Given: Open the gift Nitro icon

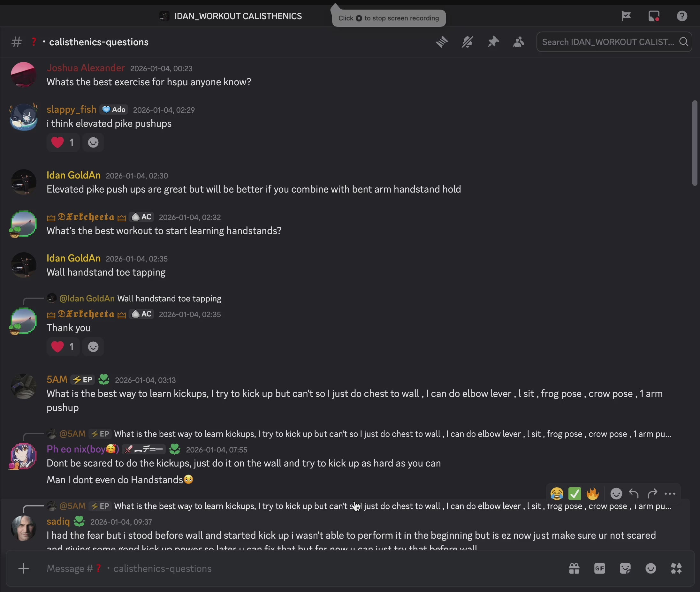Looking at the screenshot, I should click(x=574, y=568).
